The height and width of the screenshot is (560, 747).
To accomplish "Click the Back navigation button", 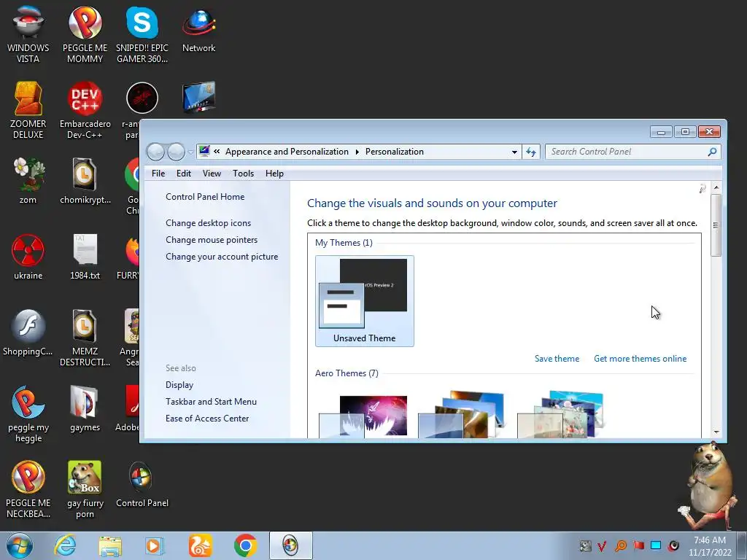I will coord(155,152).
